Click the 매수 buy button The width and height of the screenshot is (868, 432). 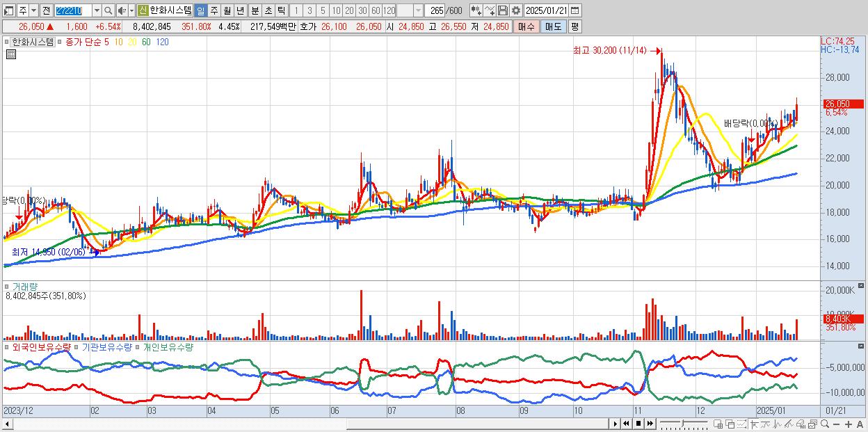527,26
